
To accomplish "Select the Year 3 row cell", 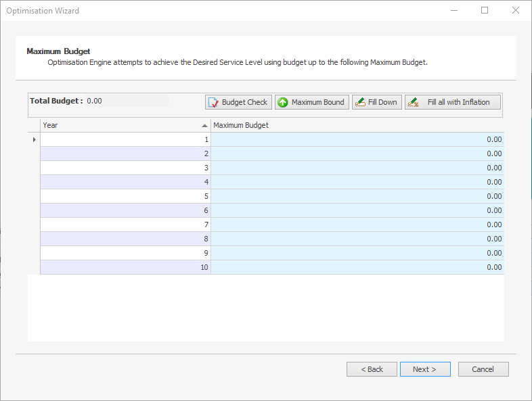I will (125, 168).
